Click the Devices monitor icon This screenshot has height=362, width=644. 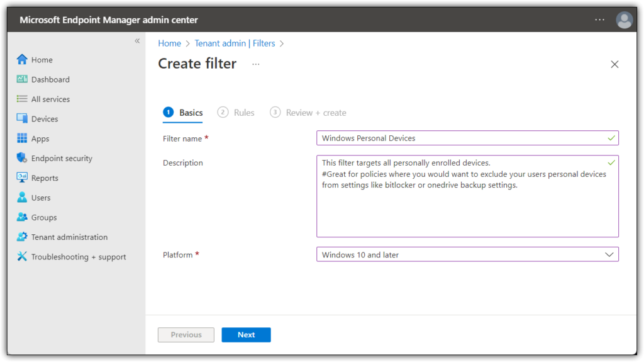coord(22,118)
